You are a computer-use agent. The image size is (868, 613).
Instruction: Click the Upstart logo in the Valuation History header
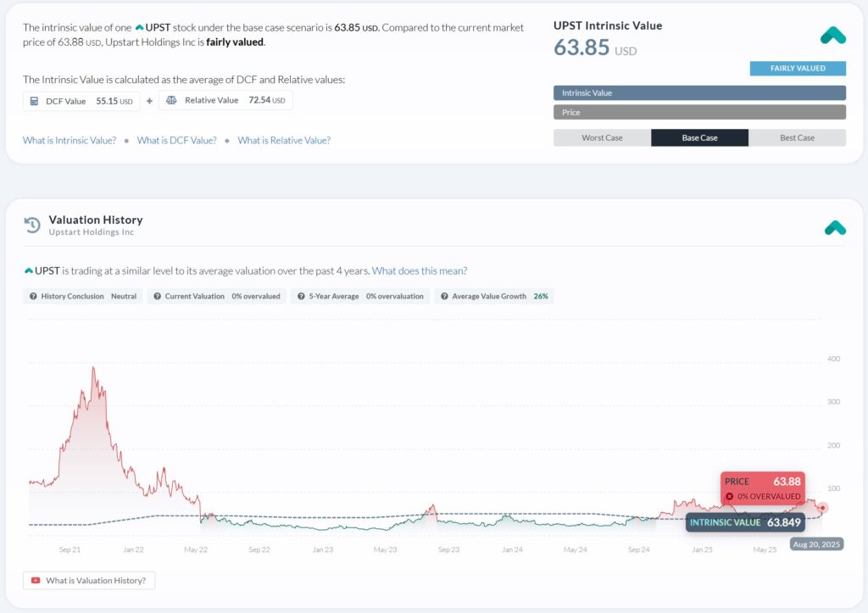[835, 227]
